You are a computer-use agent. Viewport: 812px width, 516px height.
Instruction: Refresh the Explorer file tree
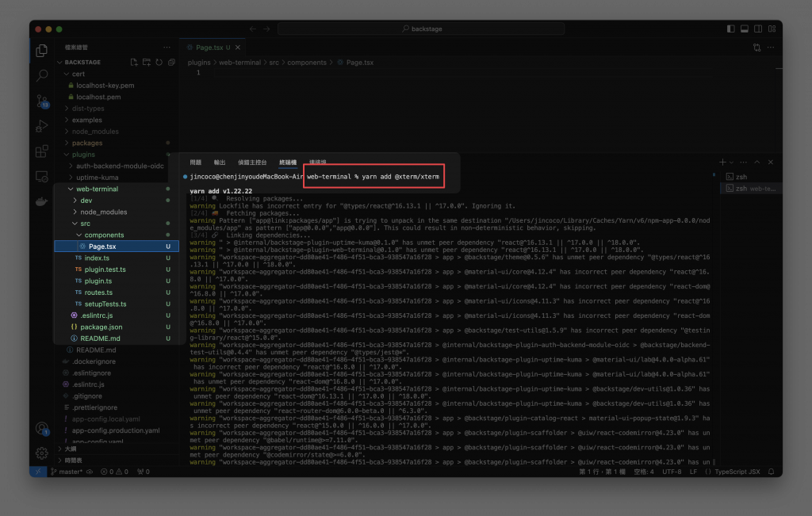159,62
